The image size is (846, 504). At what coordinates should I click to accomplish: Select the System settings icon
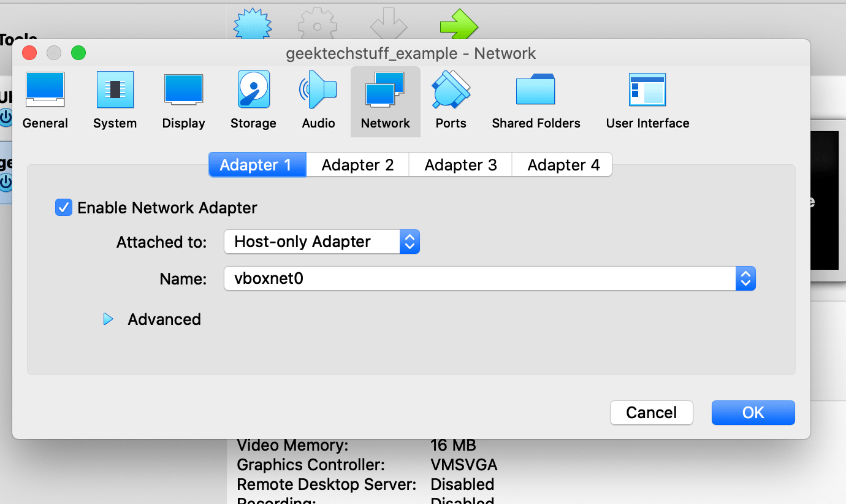(115, 98)
